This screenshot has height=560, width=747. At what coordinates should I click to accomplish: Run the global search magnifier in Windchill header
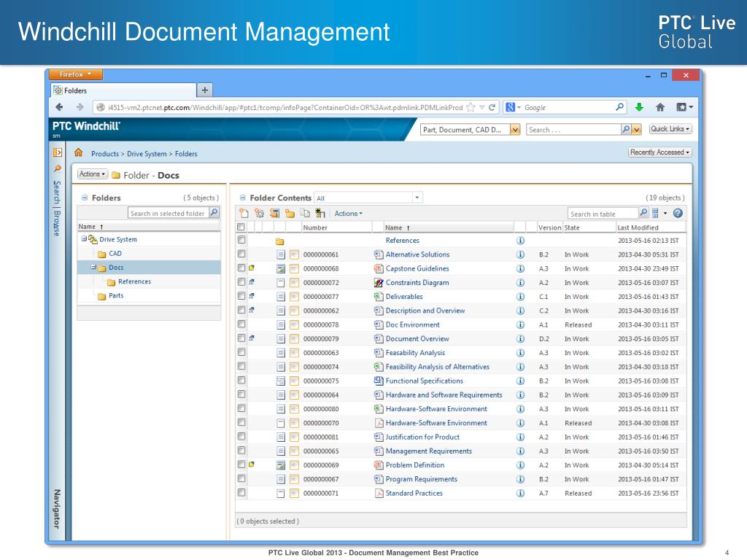point(625,129)
